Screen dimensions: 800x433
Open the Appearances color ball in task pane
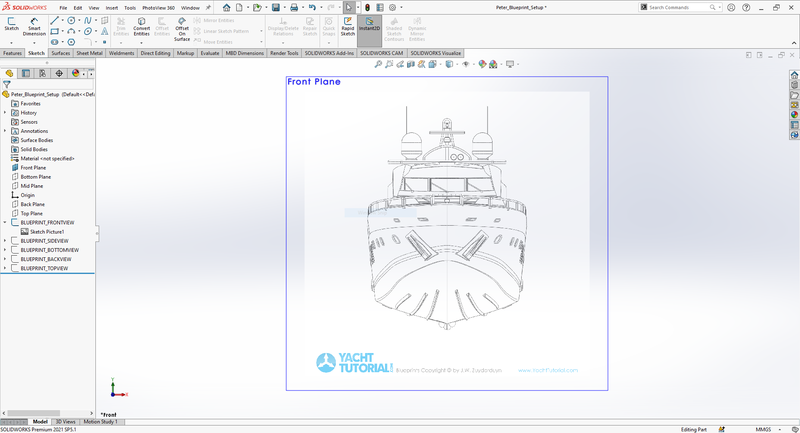point(794,115)
